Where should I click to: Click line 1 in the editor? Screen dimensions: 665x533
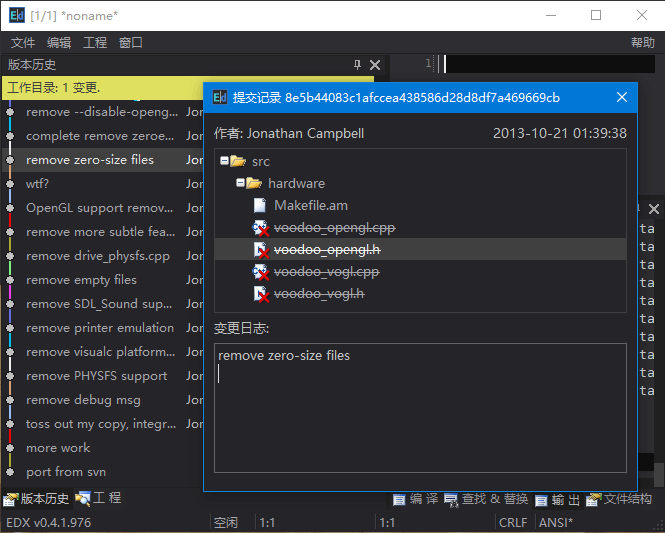[x=550, y=64]
